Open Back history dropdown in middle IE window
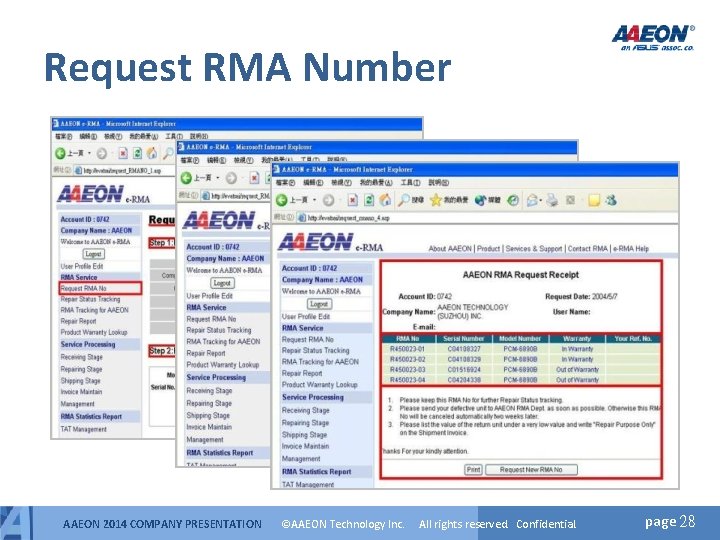 point(218,178)
